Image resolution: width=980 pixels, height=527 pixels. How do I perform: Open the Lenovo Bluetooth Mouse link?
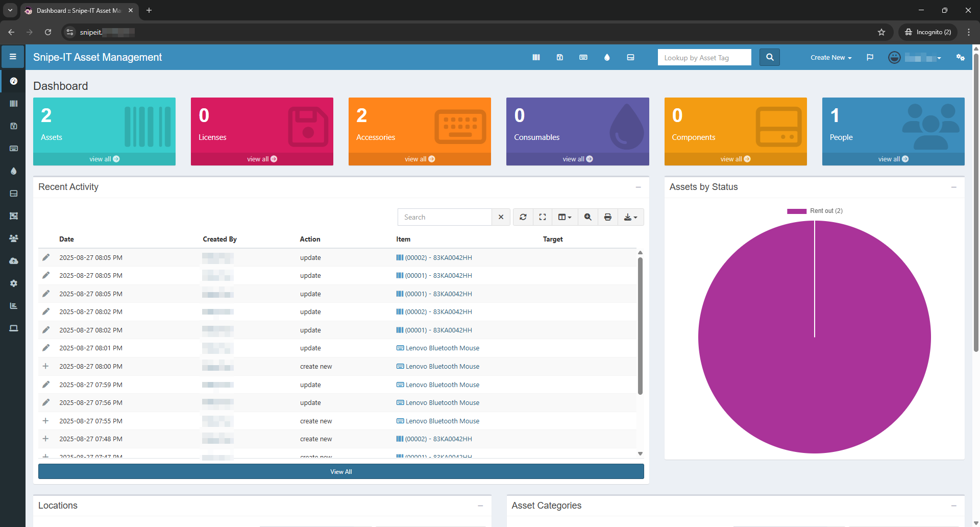(x=442, y=348)
